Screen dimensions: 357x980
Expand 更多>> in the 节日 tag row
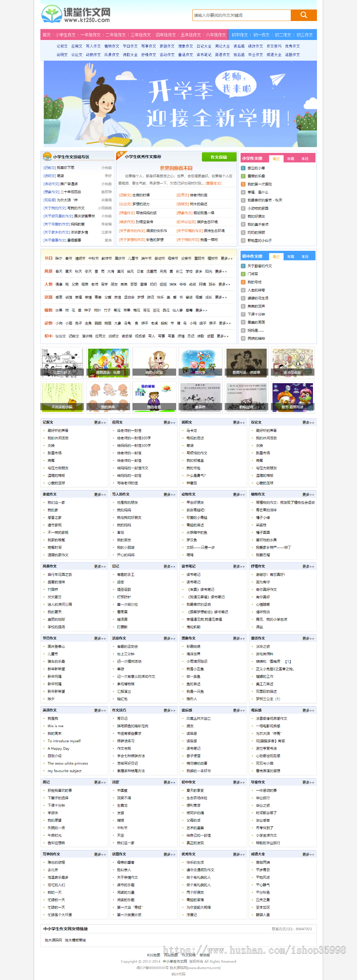click(226, 258)
